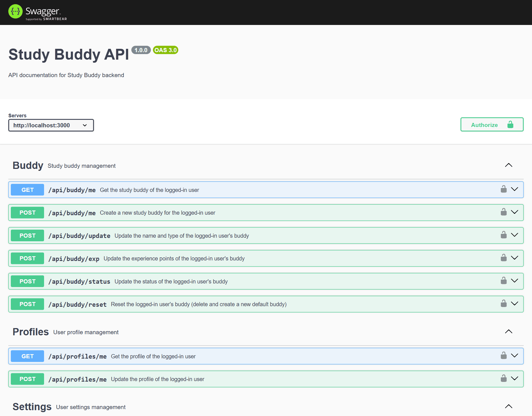Click the lock icon on /api/buddy/update

pyautogui.click(x=503, y=235)
